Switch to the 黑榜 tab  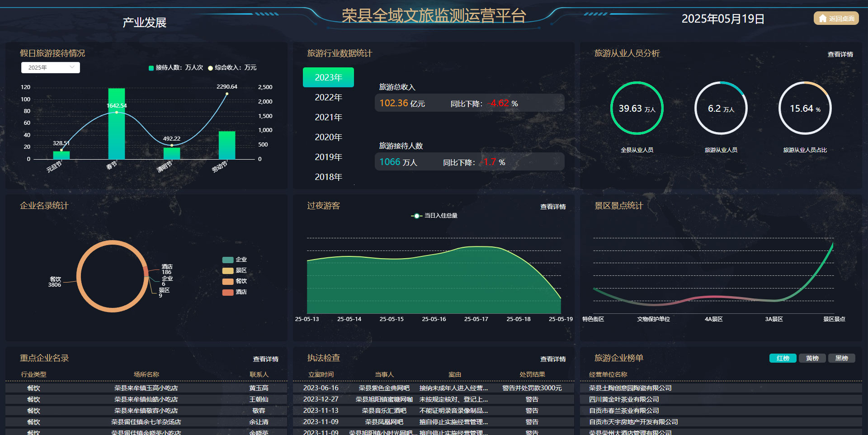click(841, 358)
